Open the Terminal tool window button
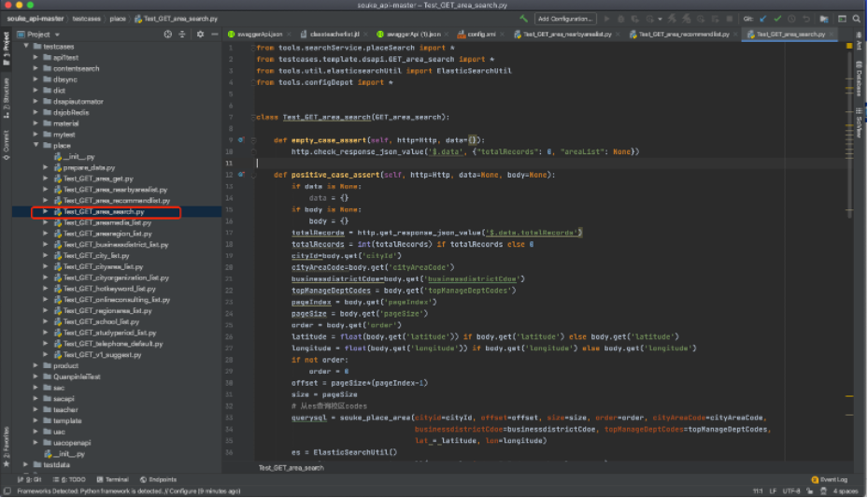Screen dimensions: 868x498 point(112,479)
